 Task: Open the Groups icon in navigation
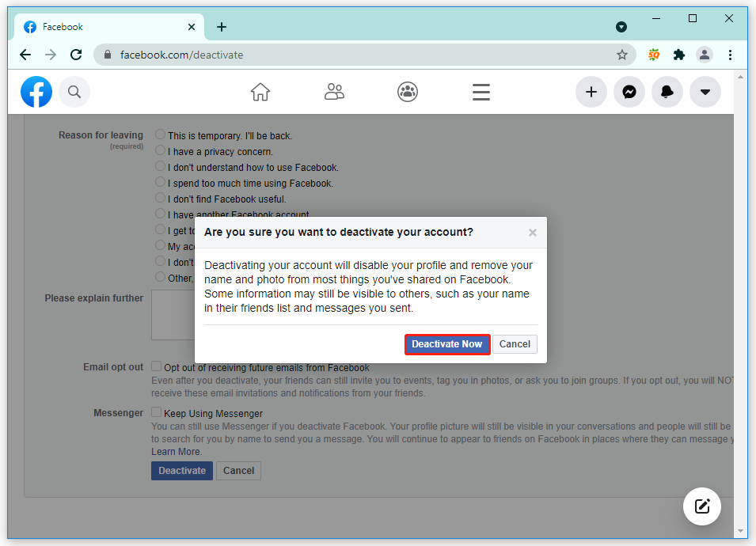(408, 92)
